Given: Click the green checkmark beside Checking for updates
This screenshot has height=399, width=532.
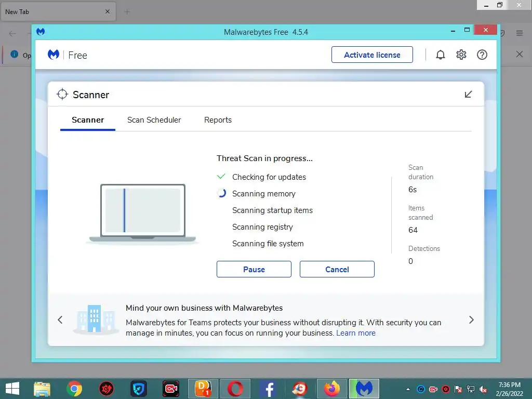Looking at the screenshot, I should tap(221, 177).
